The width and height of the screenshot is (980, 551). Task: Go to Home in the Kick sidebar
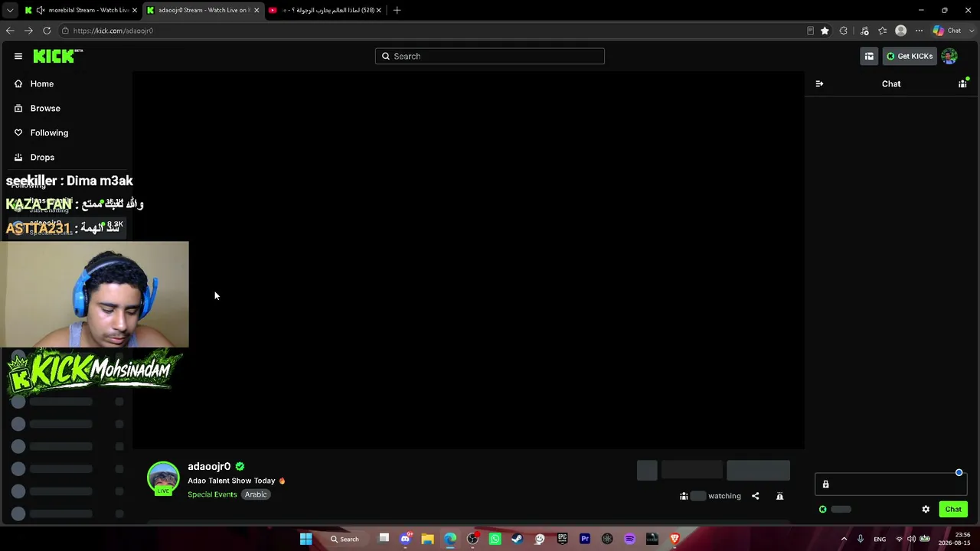(x=42, y=83)
